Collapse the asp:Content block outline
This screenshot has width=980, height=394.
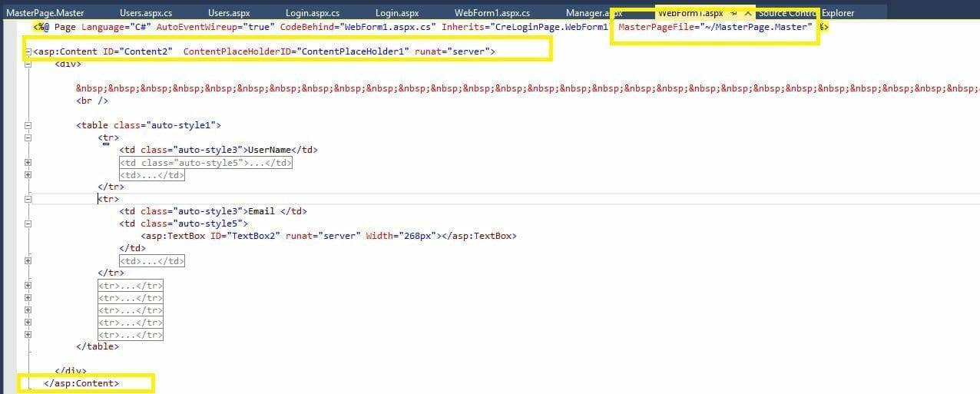tap(28, 52)
